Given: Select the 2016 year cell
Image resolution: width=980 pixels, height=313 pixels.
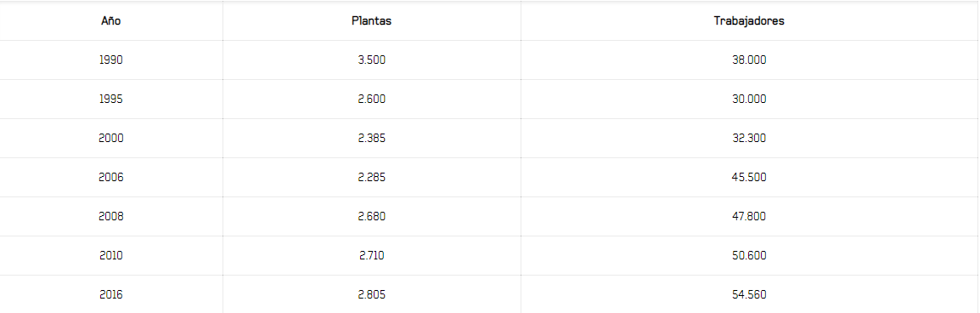Looking at the screenshot, I should tap(110, 295).
